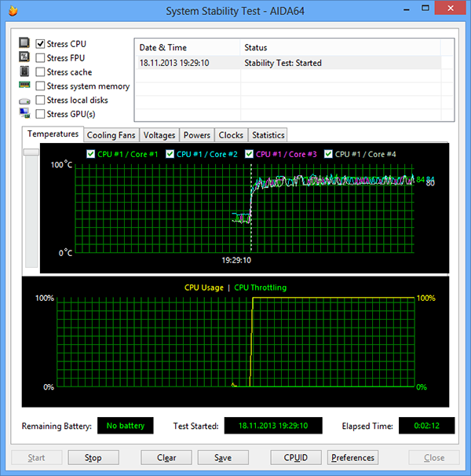Image resolution: width=471 pixels, height=476 pixels.
Task: Enable Stress system memory checkbox
Action: click(40, 86)
